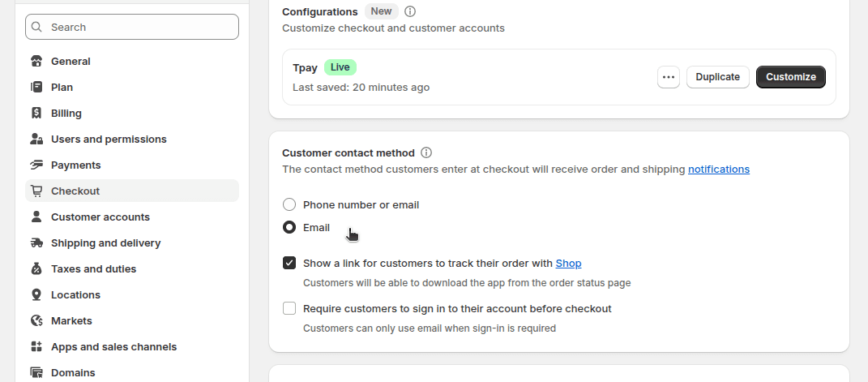Click the Taxes and duties icon
Viewport: 868px width, 382px height.
[36, 269]
